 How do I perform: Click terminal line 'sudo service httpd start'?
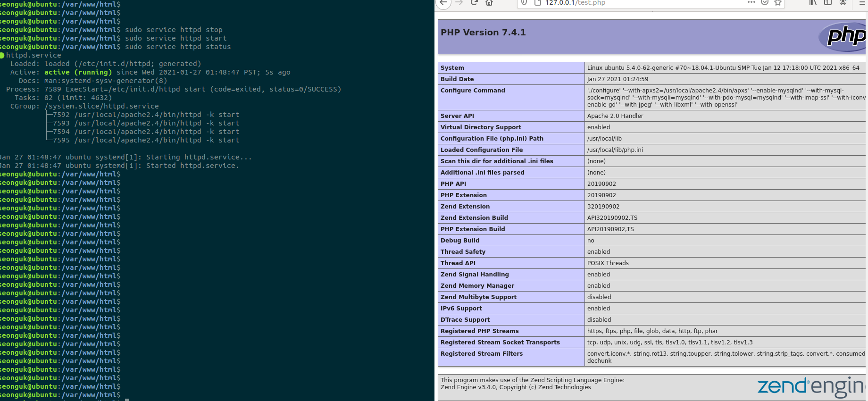point(175,38)
